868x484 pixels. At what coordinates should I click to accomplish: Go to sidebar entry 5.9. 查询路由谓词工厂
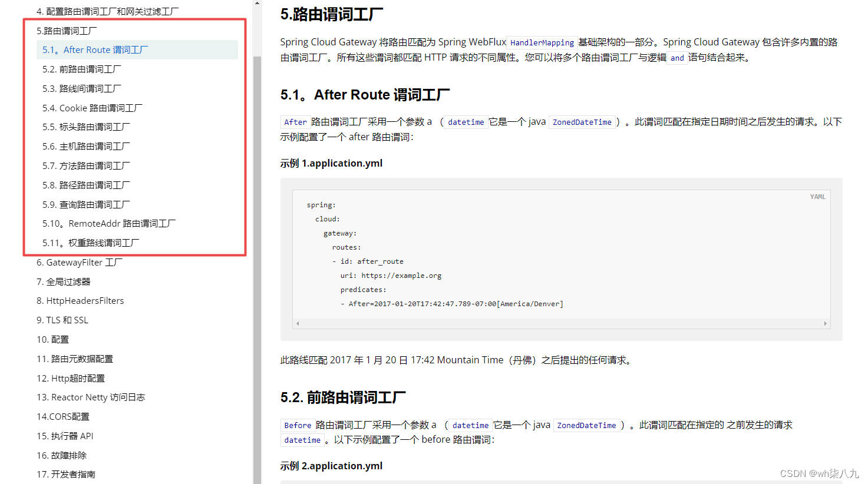86,205
